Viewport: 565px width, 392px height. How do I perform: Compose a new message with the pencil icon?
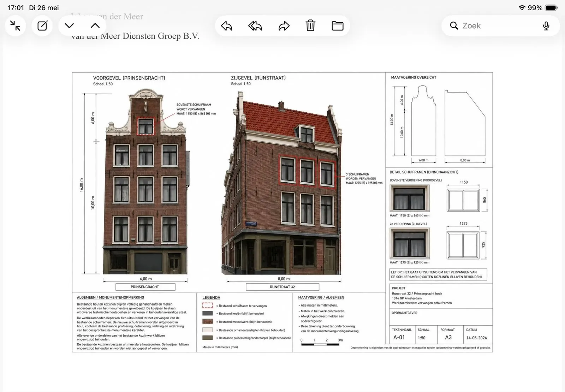click(x=42, y=26)
